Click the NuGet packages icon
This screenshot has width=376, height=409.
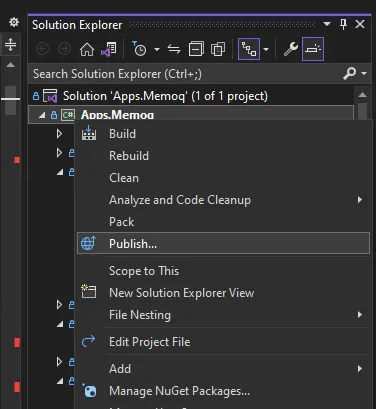click(89, 390)
